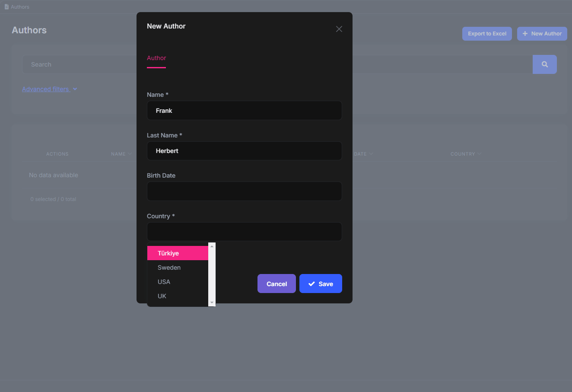The image size is (572, 392).
Task: Click the country list scrollbar
Action: [x=212, y=275]
